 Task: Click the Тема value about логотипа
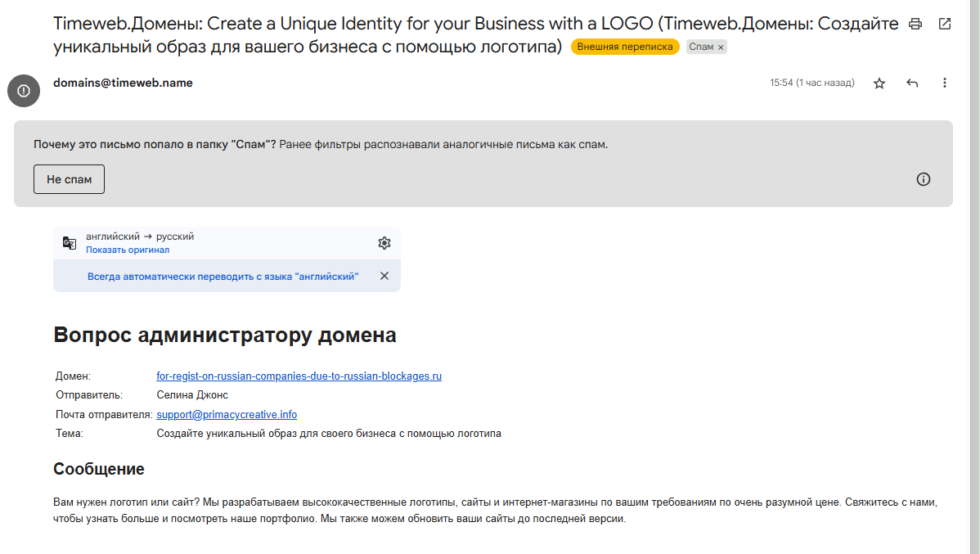329,434
